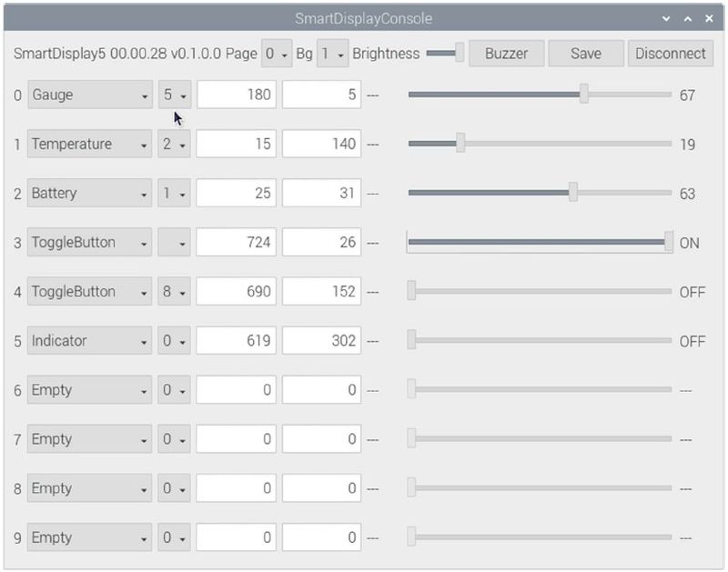728x572 pixels.
Task: Click the Gauge value slider handle
Action: click(584, 95)
